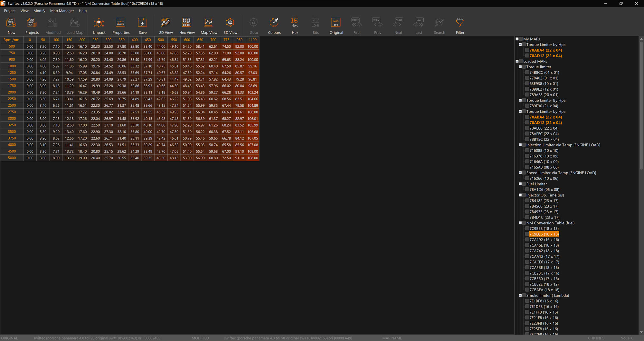Enable the checkbox for 716088 (10 x 10)
This screenshot has height=341, width=644.
[x=527, y=151]
